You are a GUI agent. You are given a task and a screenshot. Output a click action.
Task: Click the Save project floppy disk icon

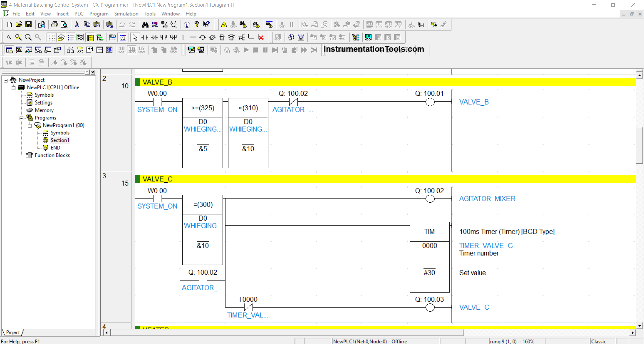click(x=29, y=24)
